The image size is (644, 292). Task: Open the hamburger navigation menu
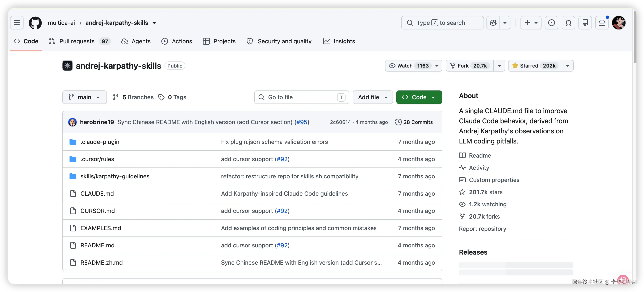(17, 23)
